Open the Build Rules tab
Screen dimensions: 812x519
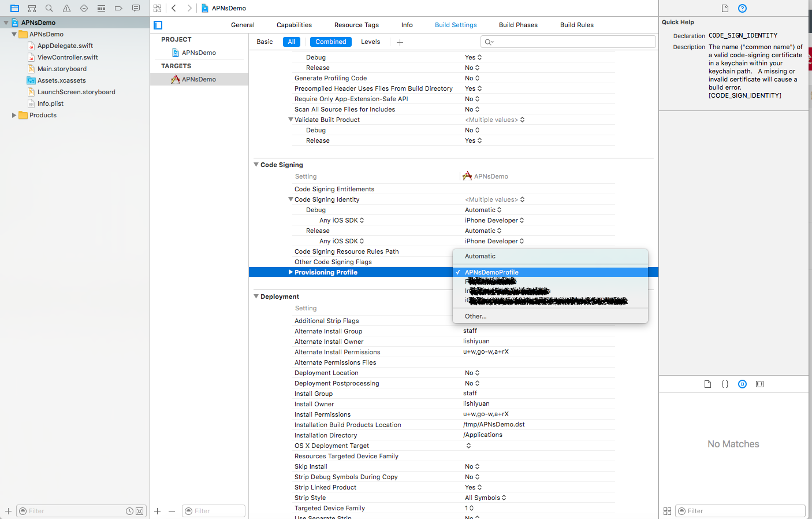pyautogui.click(x=577, y=25)
